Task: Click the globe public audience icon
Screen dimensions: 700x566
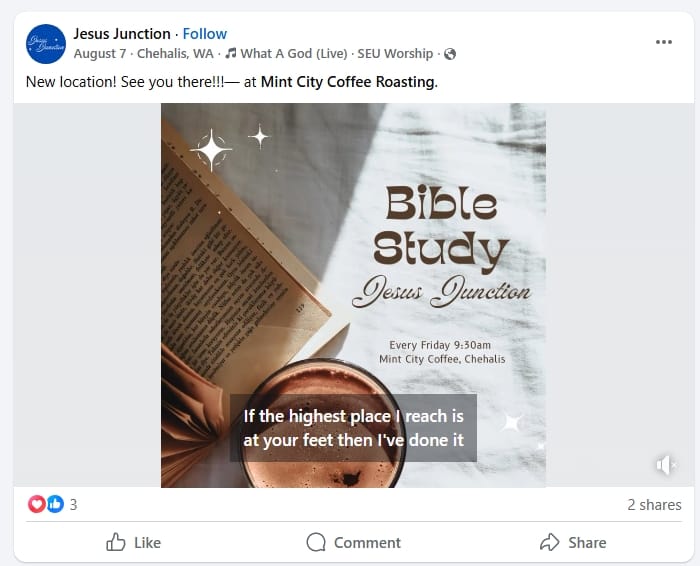Action: click(450, 53)
